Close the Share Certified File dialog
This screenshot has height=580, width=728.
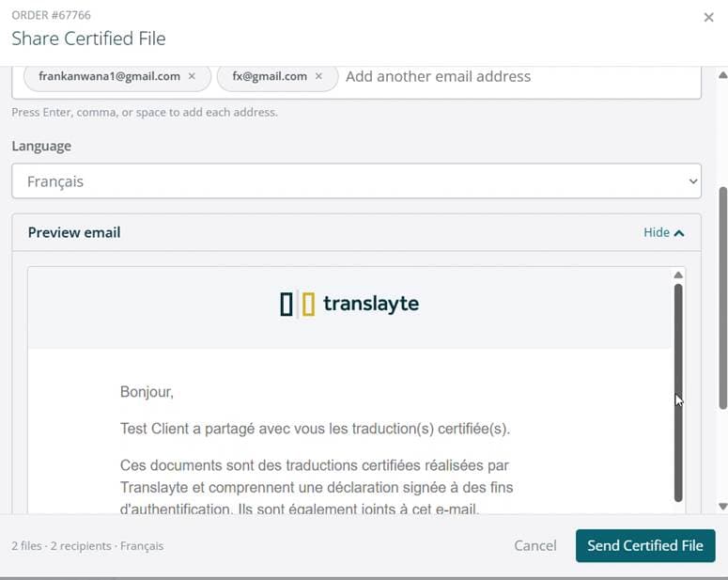tap(708, 18)
